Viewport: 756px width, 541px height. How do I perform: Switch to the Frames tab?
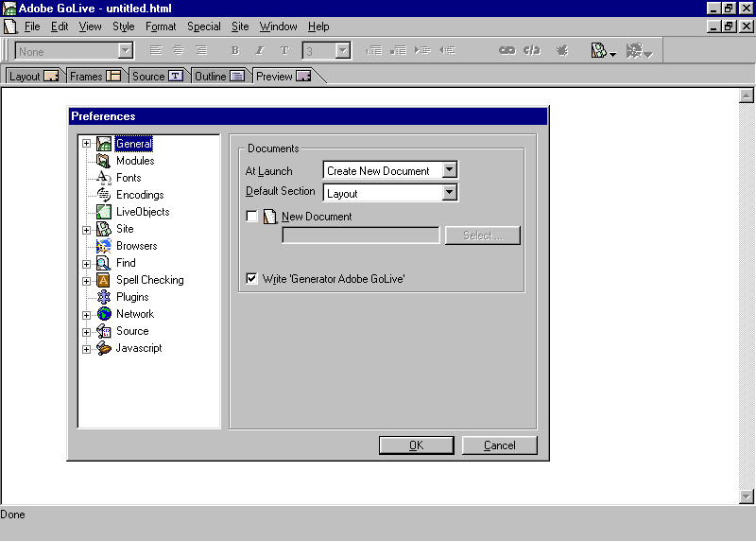[95, 77]
